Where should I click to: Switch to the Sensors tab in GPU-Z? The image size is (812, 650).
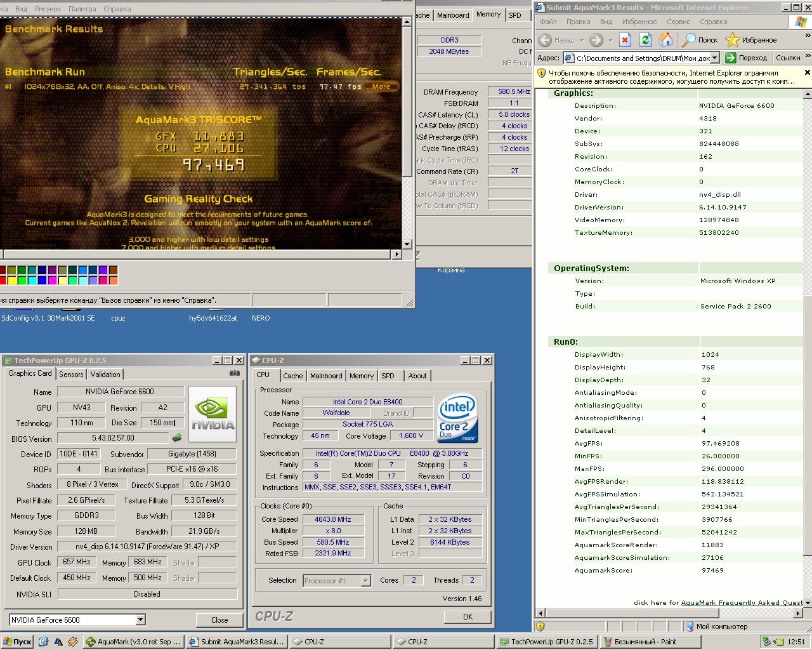coord(72,375)
